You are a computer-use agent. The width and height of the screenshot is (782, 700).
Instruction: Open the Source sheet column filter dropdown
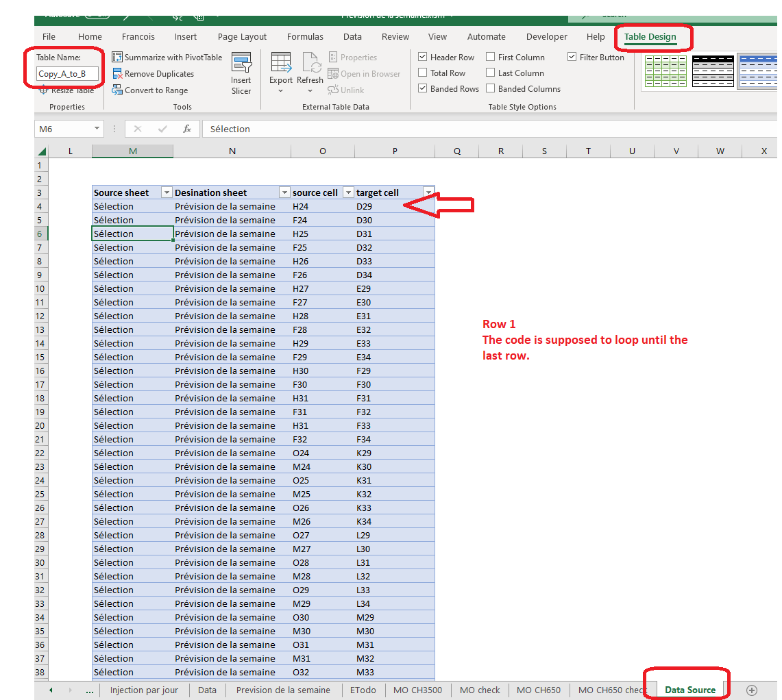167,192
